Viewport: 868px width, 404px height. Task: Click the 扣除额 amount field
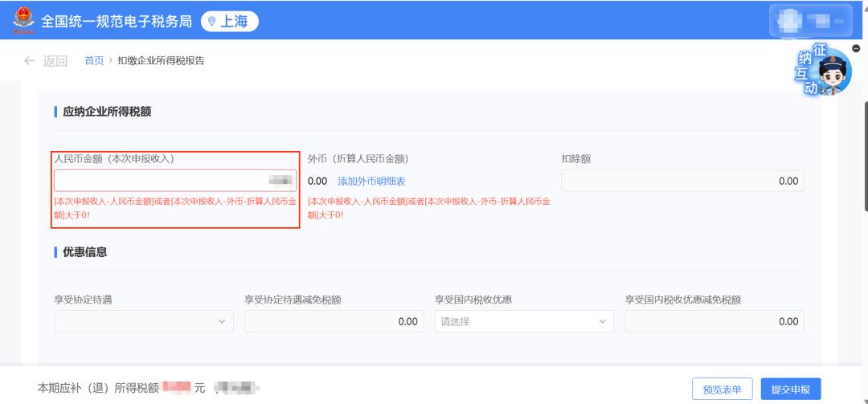pos(682,182)
